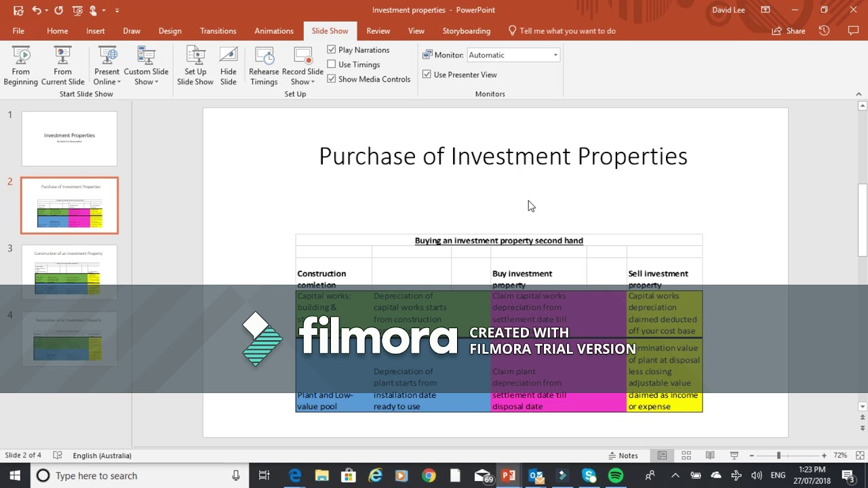Viewport: 868px width, 488px height.
Task: Start Slide Show from the status bar icon
Action: pyautogui.click(x=734, y=455)
